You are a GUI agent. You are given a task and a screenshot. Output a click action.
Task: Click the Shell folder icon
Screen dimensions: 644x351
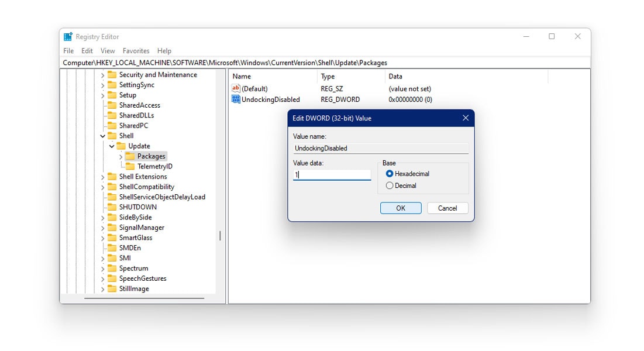click(x=112, y=136)
